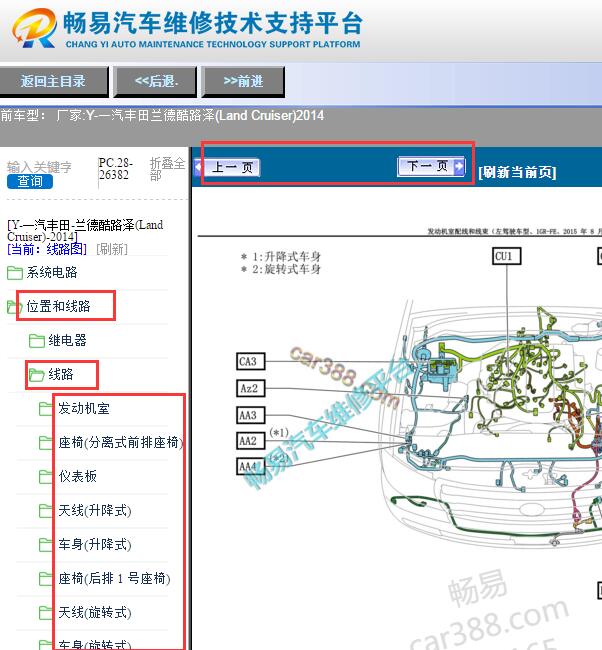Click folder icon beside 天线(升降式)
Viewport: 602px width, 650px height.
(x=46, y=511)
